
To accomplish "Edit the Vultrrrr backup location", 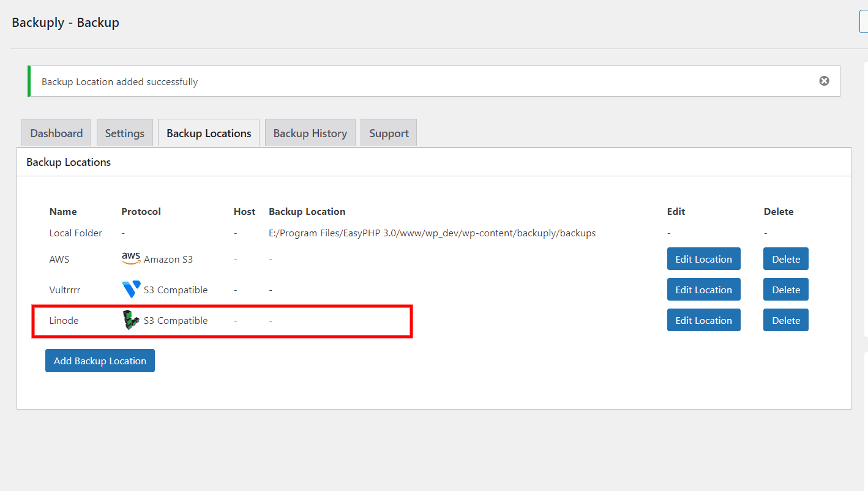I will (x=703, y=289).
